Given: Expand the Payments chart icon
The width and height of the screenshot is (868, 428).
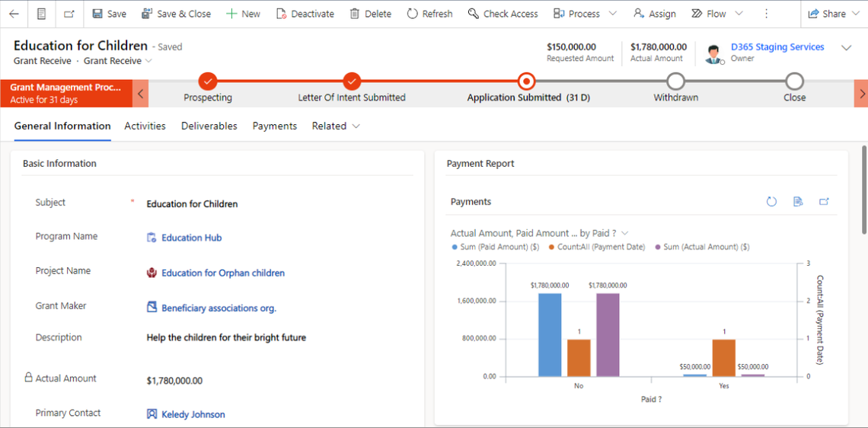Looking at the screenshot, I should coord(824,202).
